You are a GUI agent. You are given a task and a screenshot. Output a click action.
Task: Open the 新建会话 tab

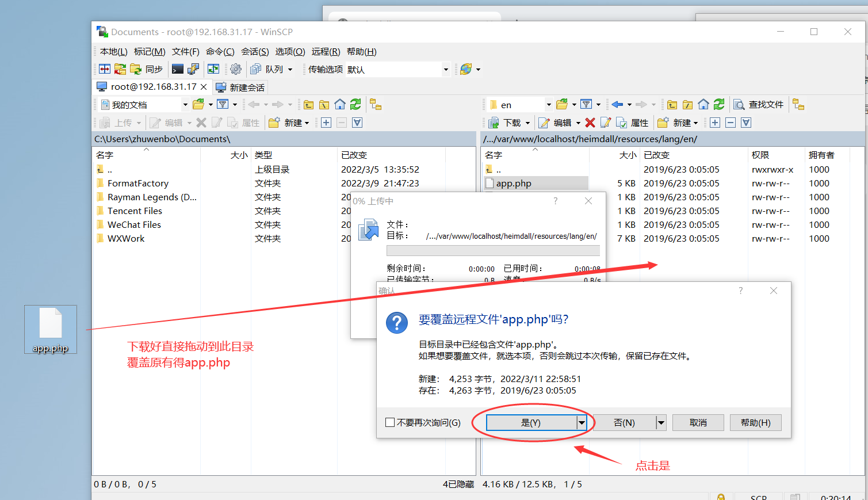(240, 87)
